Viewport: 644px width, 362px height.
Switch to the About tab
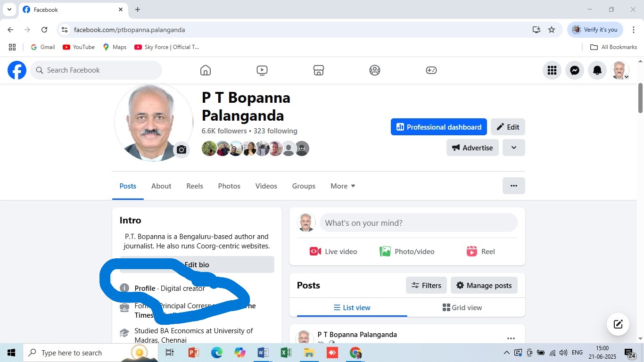pyautogui.click(x=161, y=186)
